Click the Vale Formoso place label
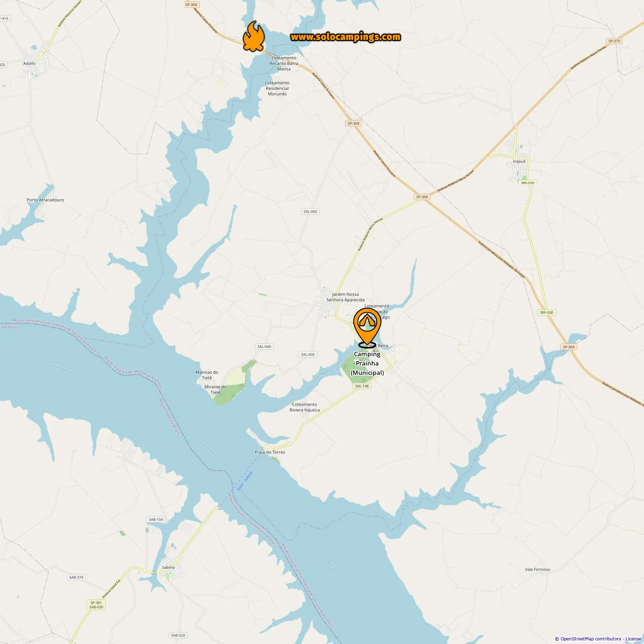The image size is (644, 644). tap(538, 569)
